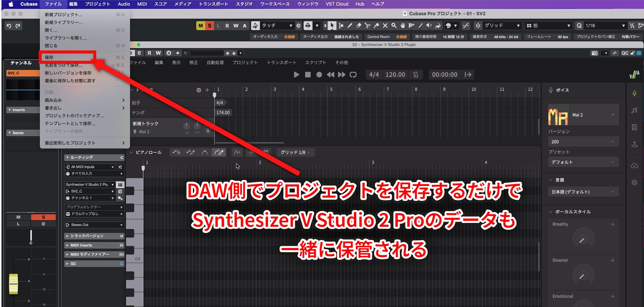Viewport: 644px width, 307px height.
Task: Toggle global Solo S button in toolbar
Action: [x=209, y=26]
